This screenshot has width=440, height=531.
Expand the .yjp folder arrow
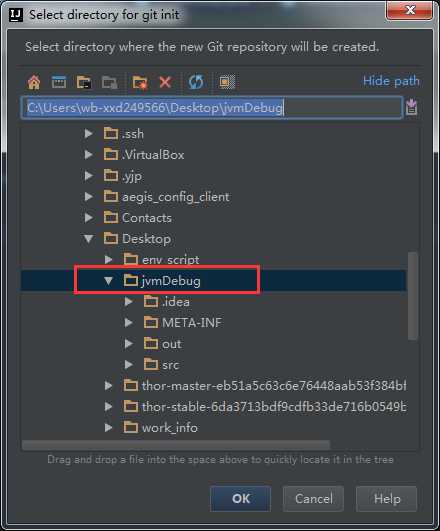click(88, 175)
